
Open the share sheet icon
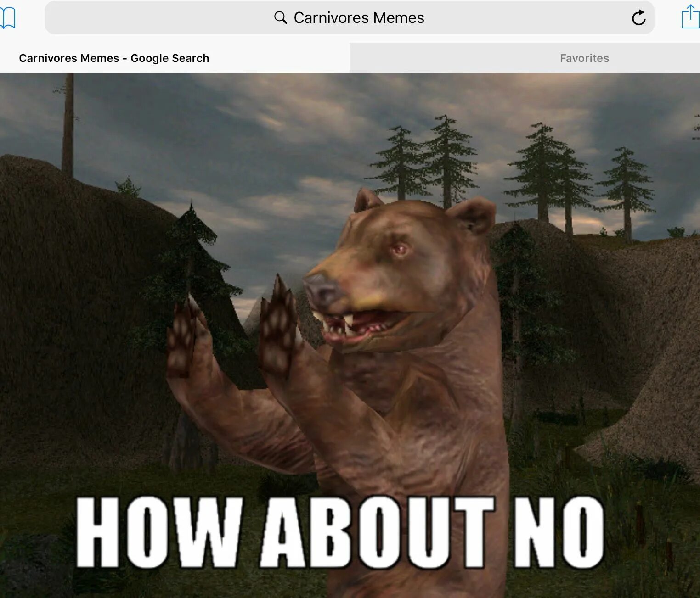tap(690, 17)
